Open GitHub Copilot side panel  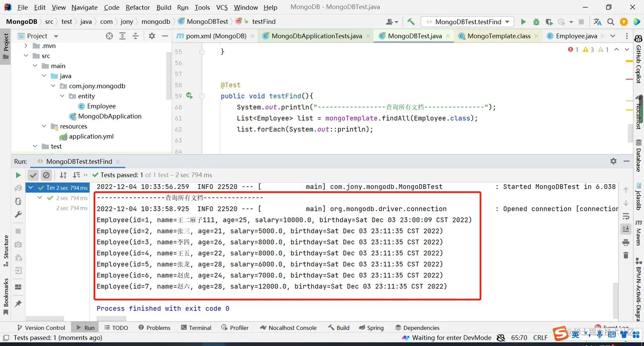pos(638,59)
